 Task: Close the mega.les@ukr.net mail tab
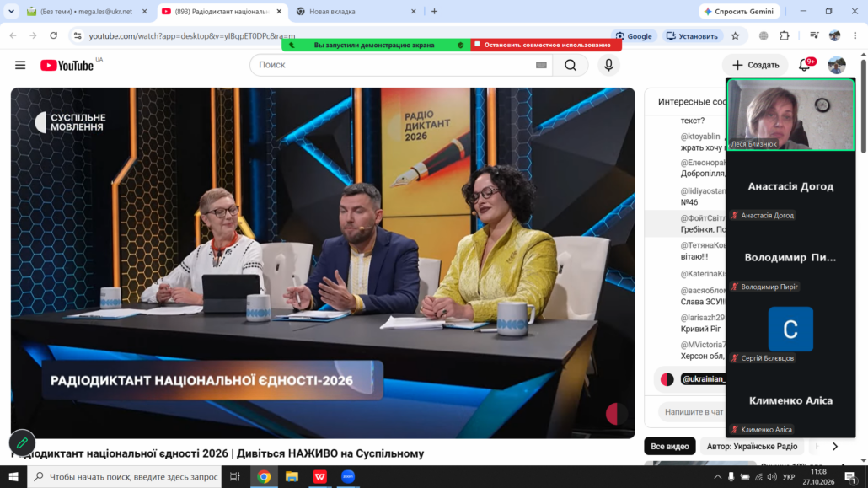point(144,12)
